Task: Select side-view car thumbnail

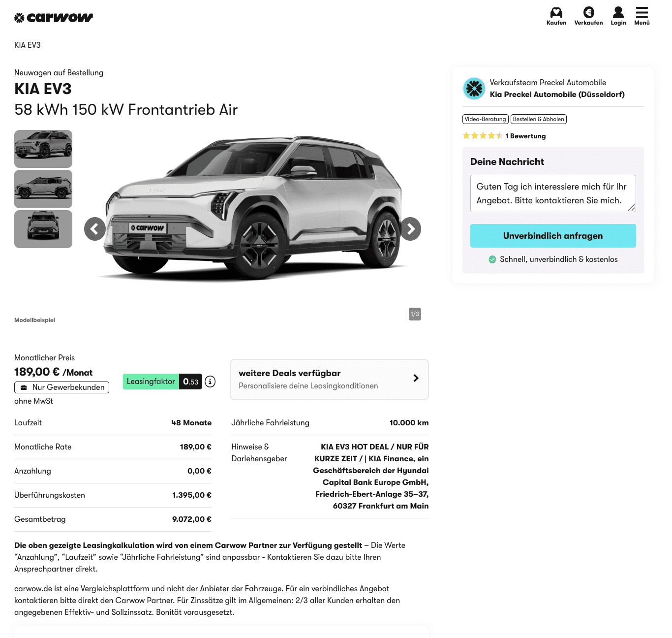Action: point(43,189)
